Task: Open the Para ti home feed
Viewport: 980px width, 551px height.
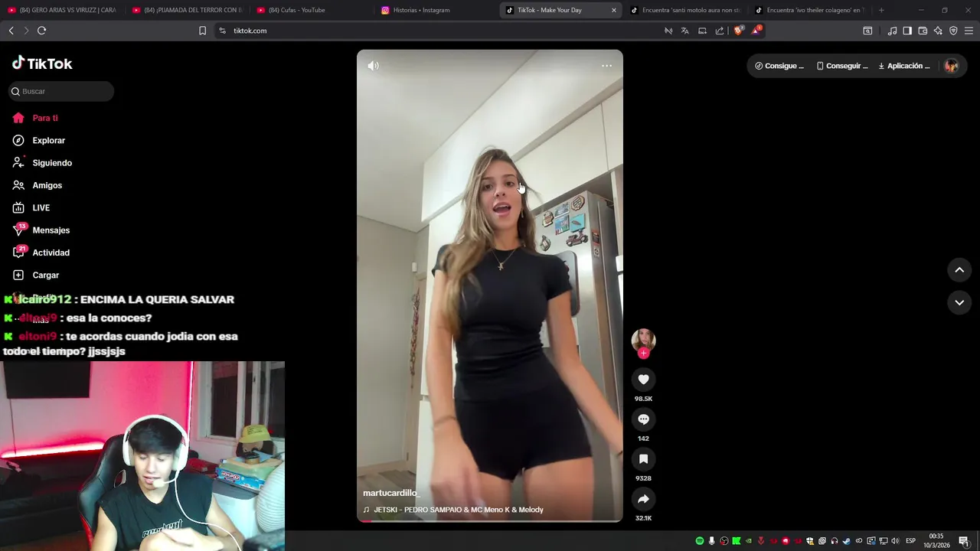Action: [x=35, y=118]
